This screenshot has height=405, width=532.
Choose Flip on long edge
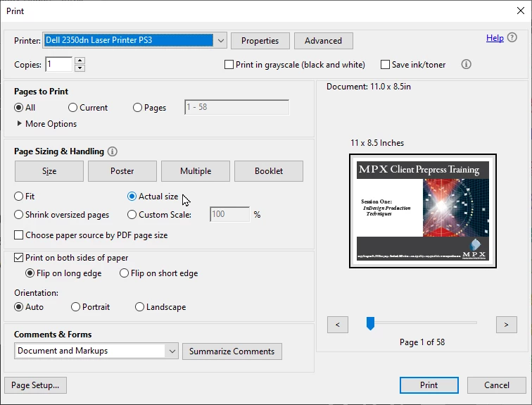tap(30, 273)
